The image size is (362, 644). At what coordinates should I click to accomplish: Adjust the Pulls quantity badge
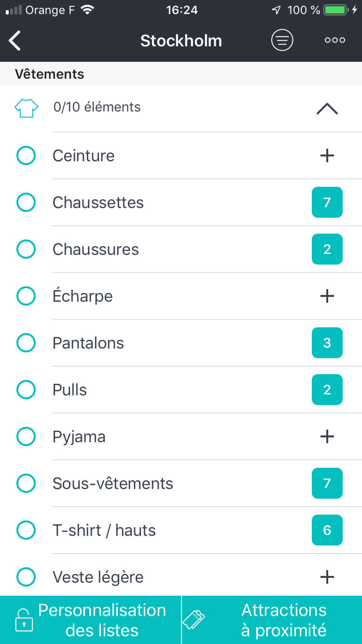327,390
